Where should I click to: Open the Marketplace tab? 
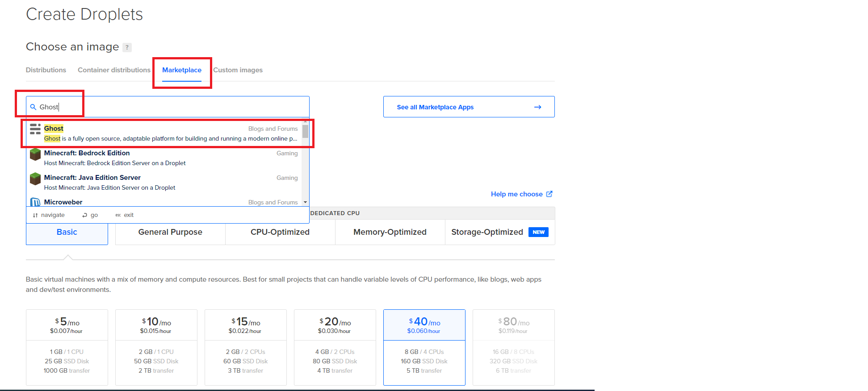point(182,70)
